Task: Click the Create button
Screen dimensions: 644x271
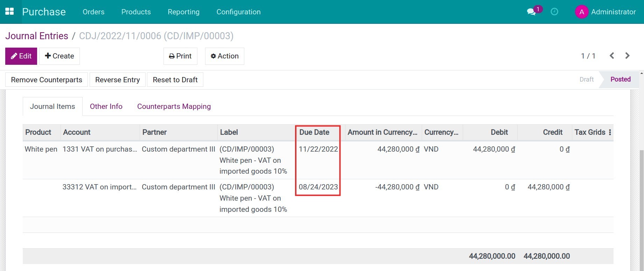Action: (x=59, y=56)
